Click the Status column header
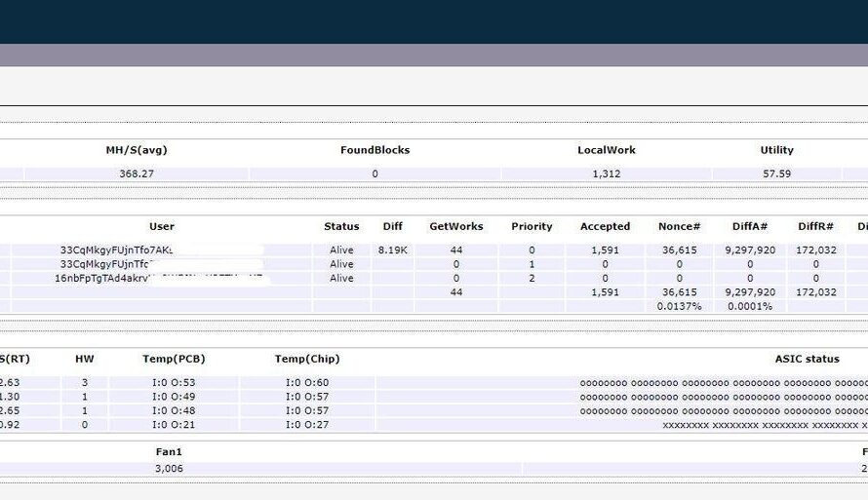 coord(341,226)
